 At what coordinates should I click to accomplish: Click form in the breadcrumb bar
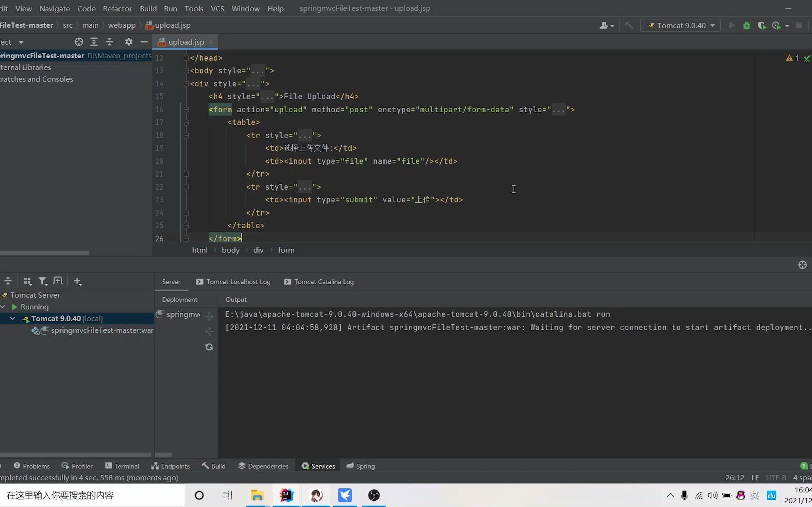(286, 250)
